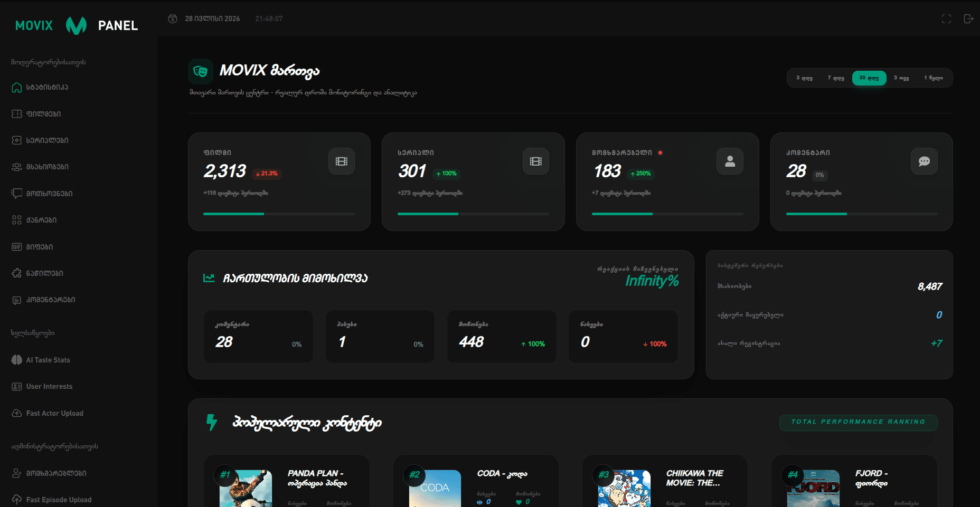The width and height of the screenshot is (980, 507).
Task: Click TOTAL PERFORMANCE RANKING badge
Action: point(859,422)
